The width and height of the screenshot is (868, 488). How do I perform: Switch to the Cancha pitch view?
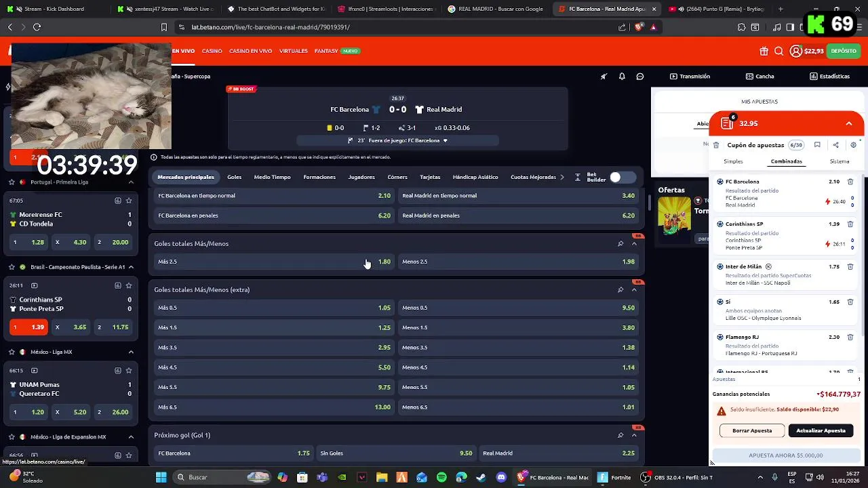coord(760,77)
